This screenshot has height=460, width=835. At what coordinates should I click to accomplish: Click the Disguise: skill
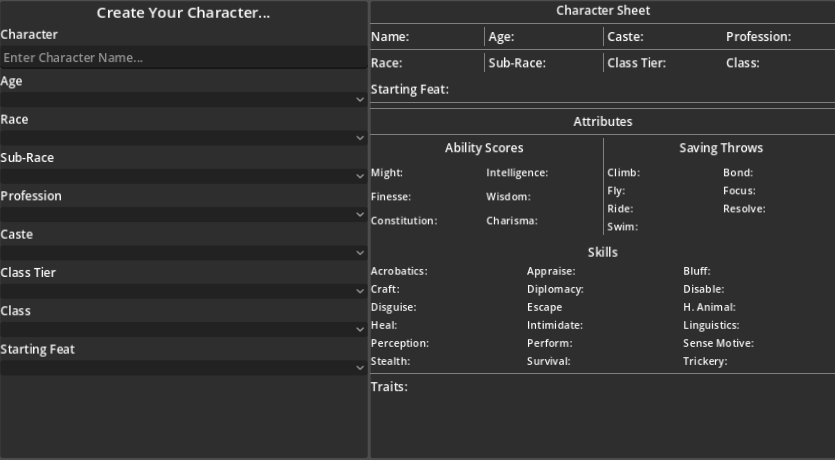394,307
